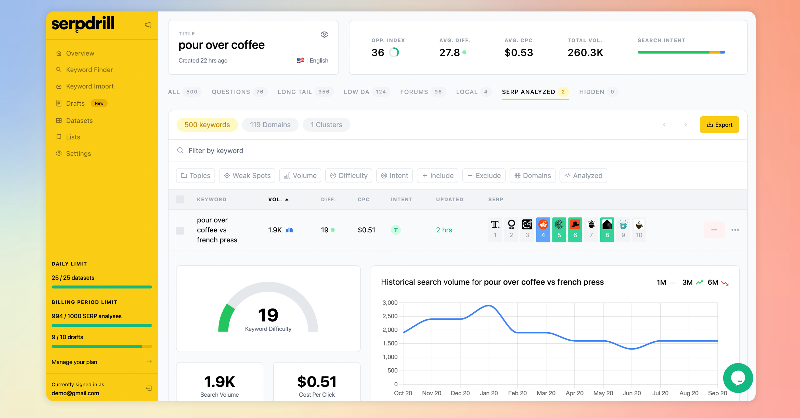The width and height of the screenshot is (800, 418).
Task: Select the English language flag
Action: tap(301, 60)
